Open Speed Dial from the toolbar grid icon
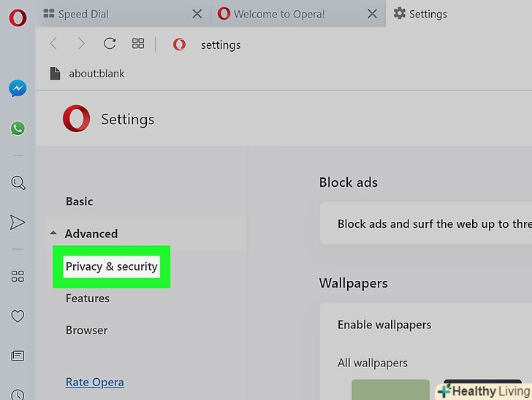The image size is (532, 400). pyautogui.click(x=138, y=43)
